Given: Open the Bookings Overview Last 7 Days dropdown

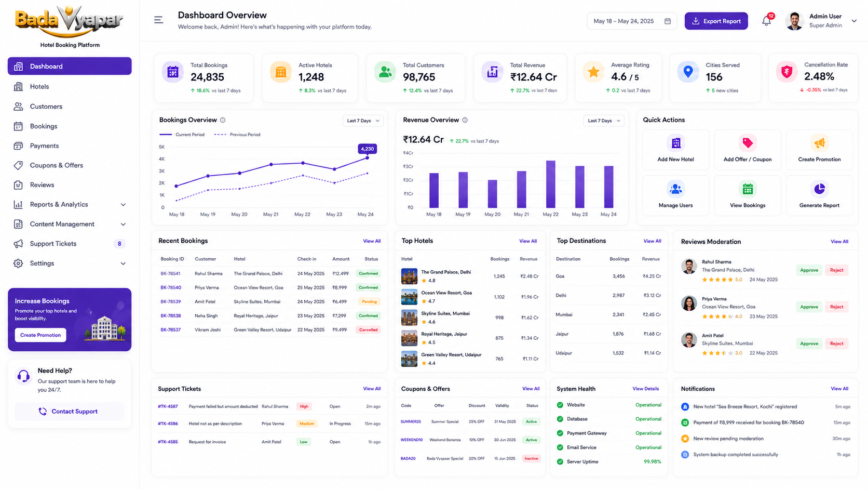Looking at the screenshot, I should 363,121.
